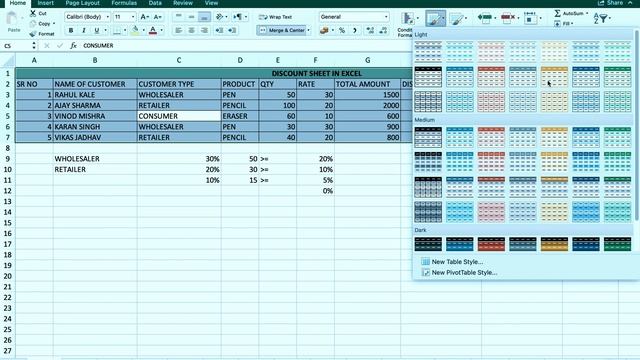640x360 pixels.
Task: Click Merge & Center button
Action: click(282, 30)
